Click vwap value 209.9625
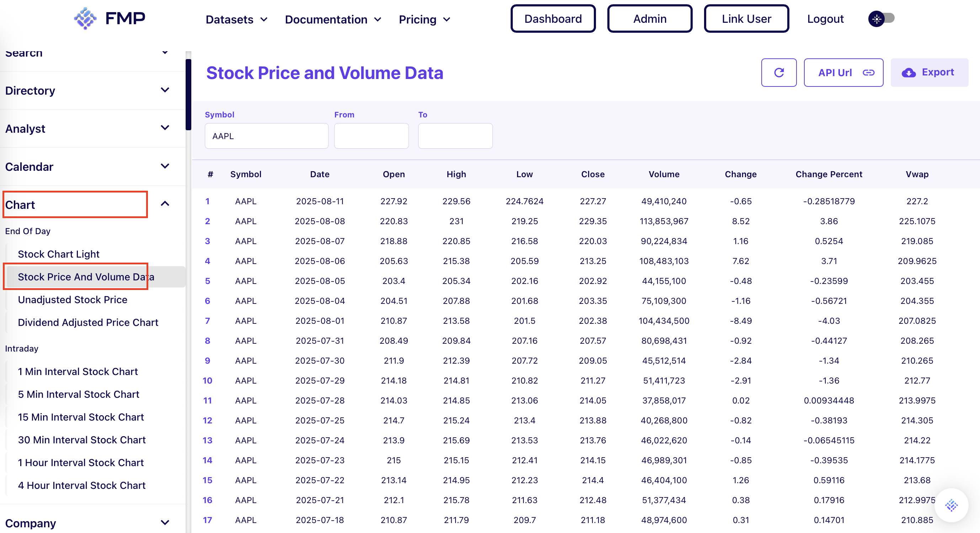 point(917,261)
